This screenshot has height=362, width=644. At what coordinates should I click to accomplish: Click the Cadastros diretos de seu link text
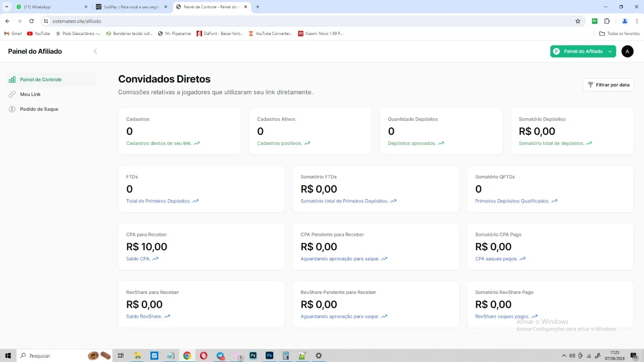click(x=159, y=143)
